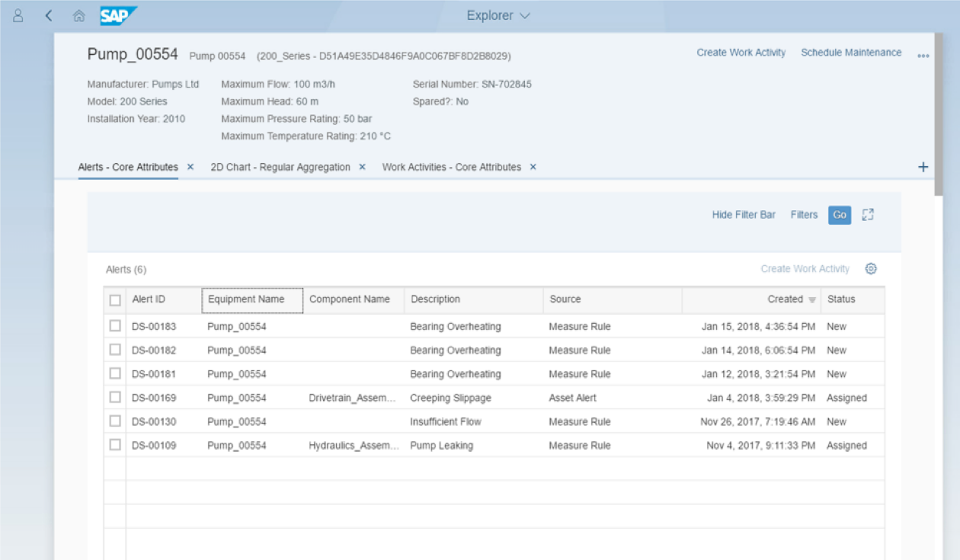
Task: Switch to Alerts - Core Attributes tab
Action: click(128, 167)
